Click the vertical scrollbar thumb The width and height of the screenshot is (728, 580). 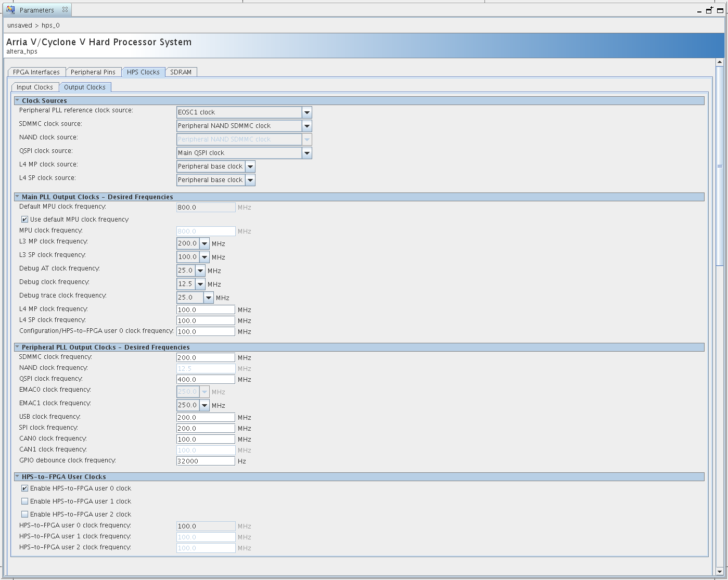(x=720, y=166)
